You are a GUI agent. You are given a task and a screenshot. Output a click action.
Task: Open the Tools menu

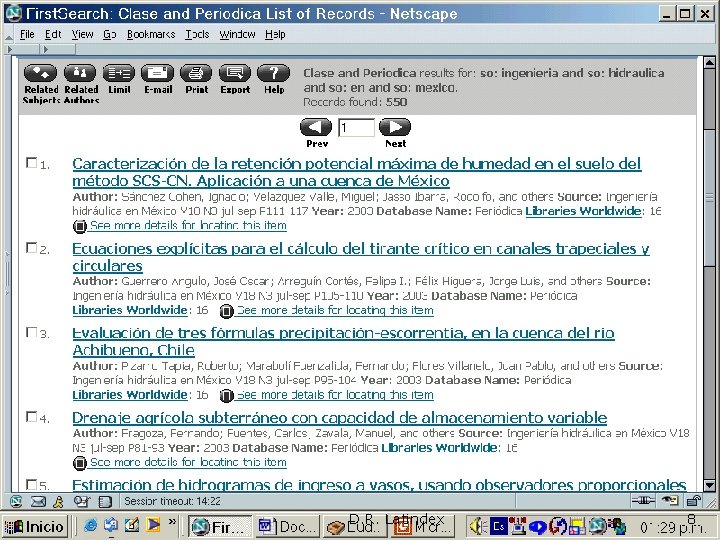tap(197, 34)
